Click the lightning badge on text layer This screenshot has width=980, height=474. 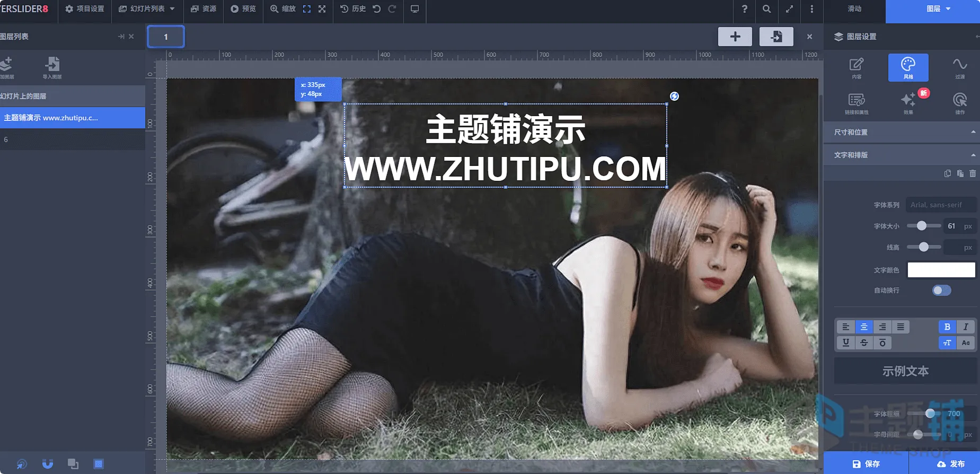674,96
